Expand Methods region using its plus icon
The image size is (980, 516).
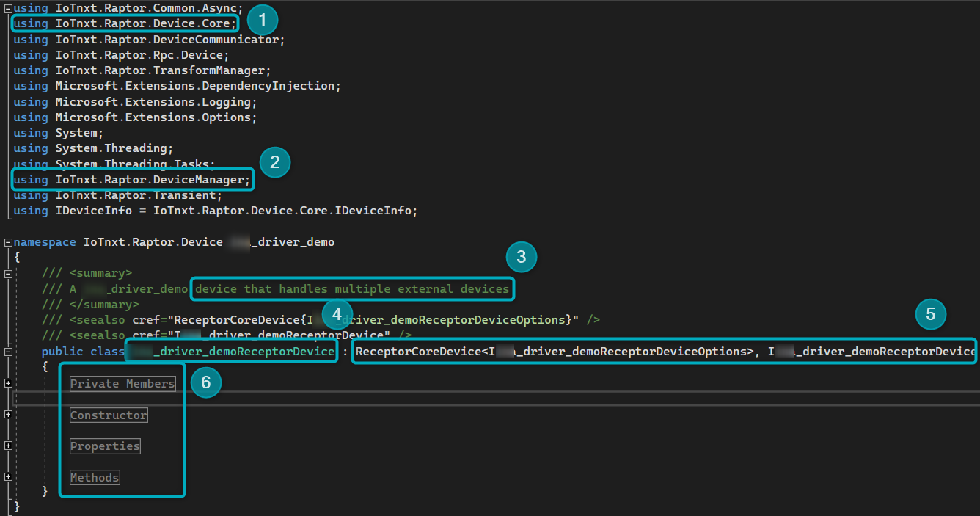click(x=8, y=477)
